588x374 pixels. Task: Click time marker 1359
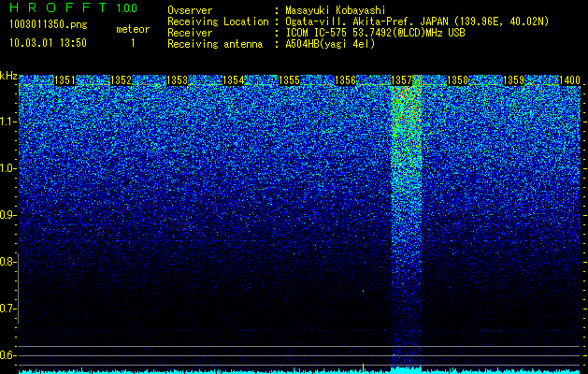514,80
